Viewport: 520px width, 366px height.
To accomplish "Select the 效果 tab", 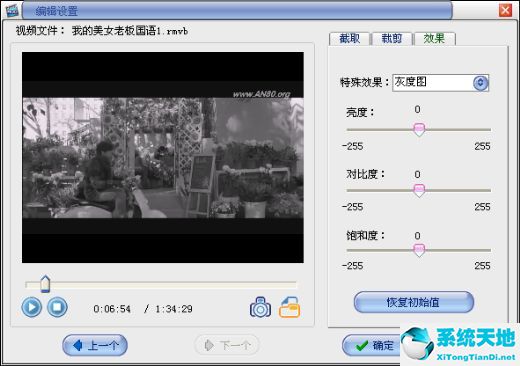I will click(434, 39).
